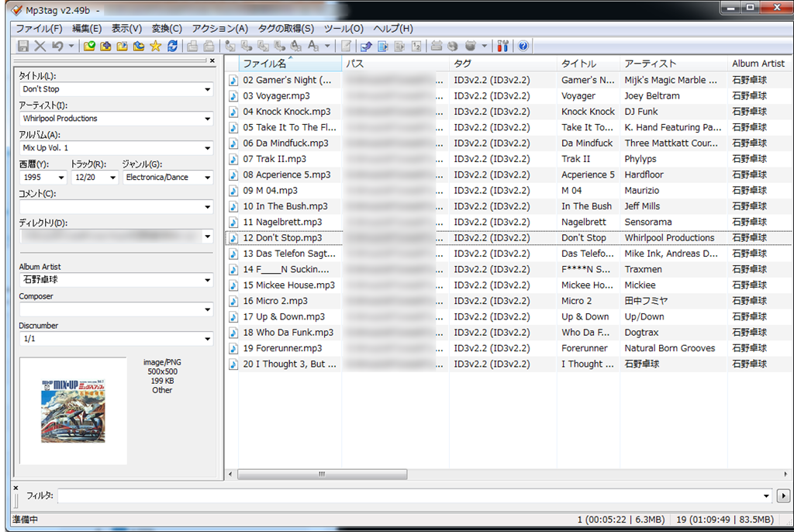Expand the コメント dropdown
This screenshot has width=794, height=532.
207,207
